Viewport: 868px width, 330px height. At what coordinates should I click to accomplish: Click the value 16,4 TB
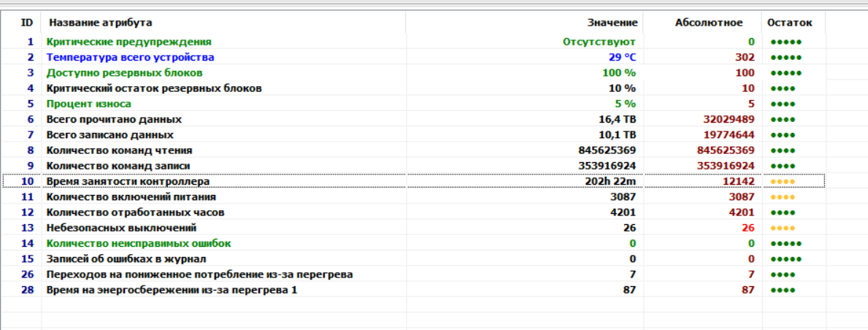coord(615,119)
